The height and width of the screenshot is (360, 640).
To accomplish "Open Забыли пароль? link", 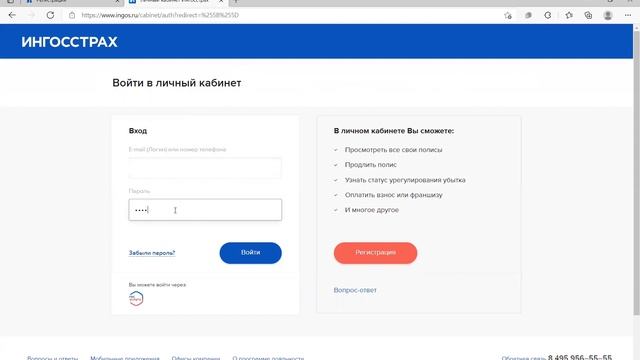I will pyautogui.click(x=152, y=253).
